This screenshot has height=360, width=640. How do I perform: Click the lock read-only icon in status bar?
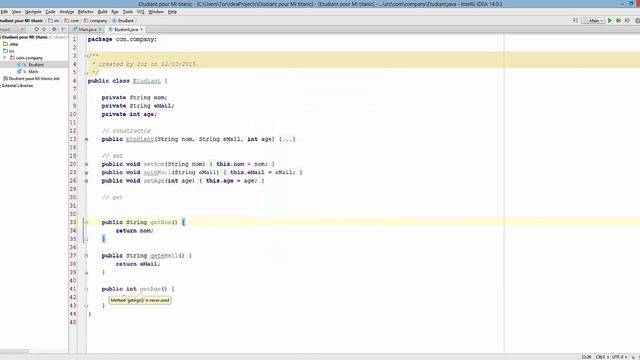[x=633, y=357]
